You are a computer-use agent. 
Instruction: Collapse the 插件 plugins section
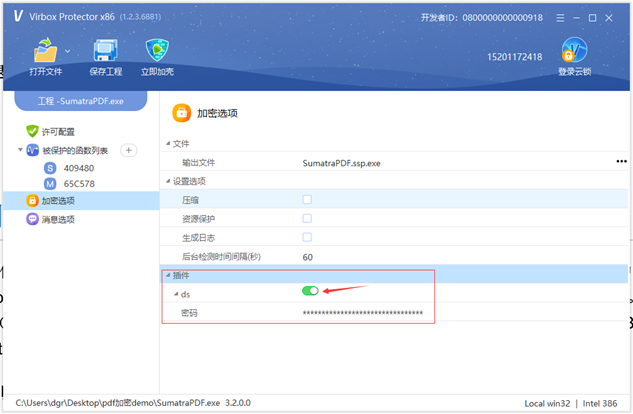(x=168, y=275)
